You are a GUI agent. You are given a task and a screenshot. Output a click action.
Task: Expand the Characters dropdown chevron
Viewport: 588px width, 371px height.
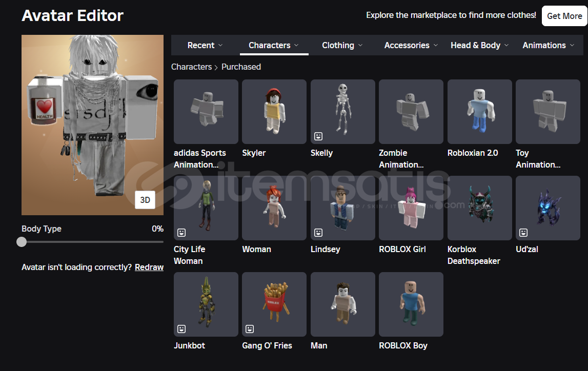pos(296,45)
